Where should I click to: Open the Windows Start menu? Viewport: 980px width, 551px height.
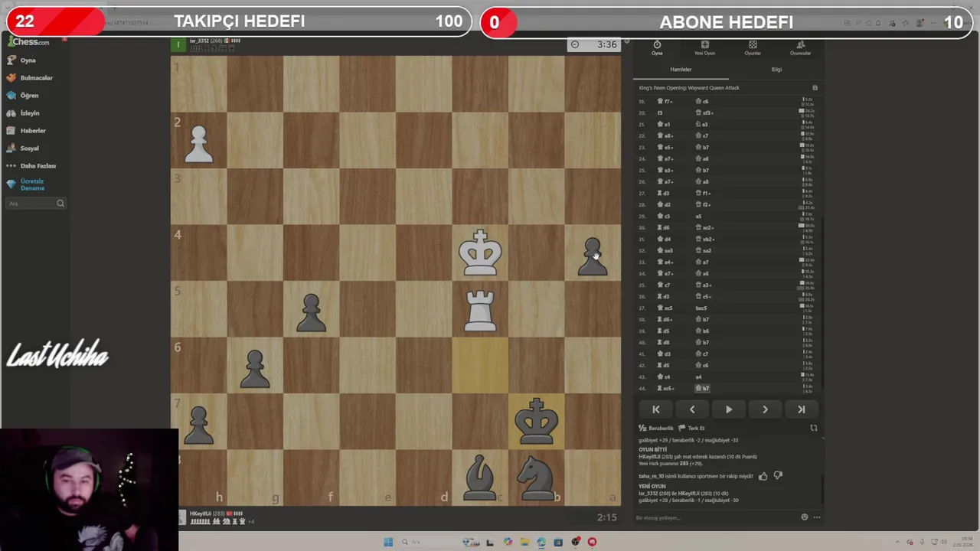pyautogui.click(x=388, y=542)
